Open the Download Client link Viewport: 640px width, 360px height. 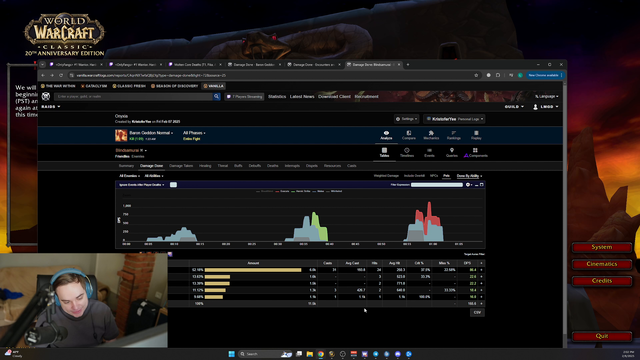(x=334, y=97)
